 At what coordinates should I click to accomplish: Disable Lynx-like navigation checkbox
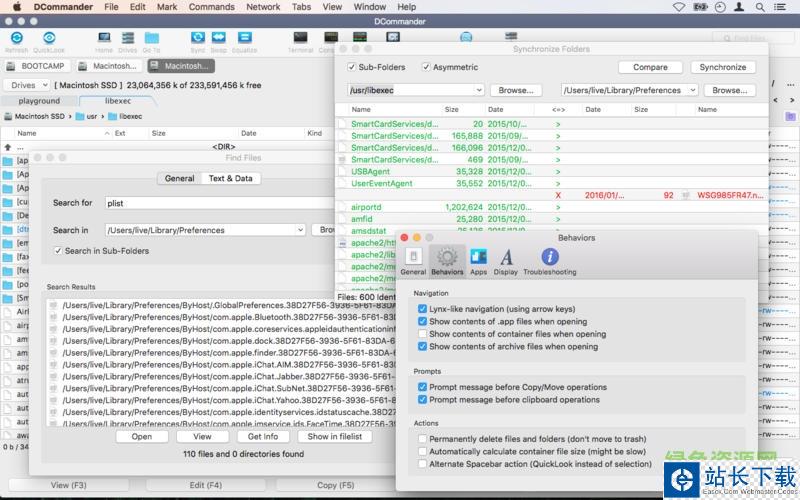423,310
